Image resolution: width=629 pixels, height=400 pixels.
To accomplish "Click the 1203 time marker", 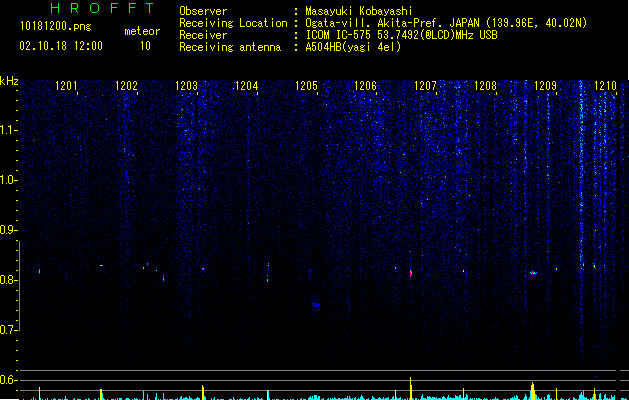I will point(187,86).
